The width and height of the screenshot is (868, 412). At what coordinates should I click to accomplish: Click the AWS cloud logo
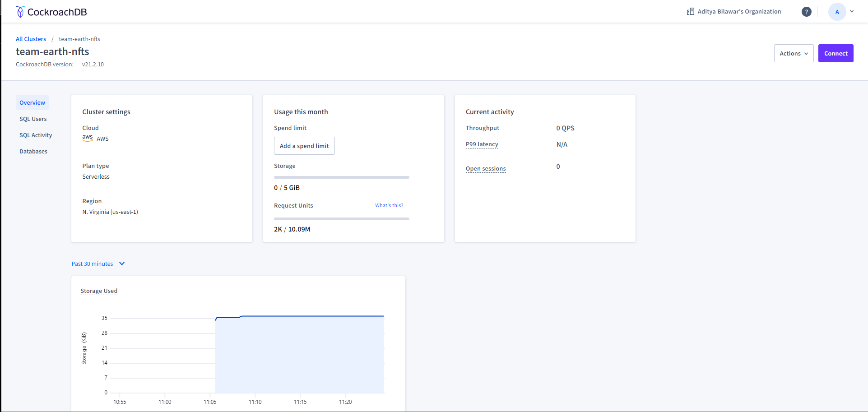[88, 138]
